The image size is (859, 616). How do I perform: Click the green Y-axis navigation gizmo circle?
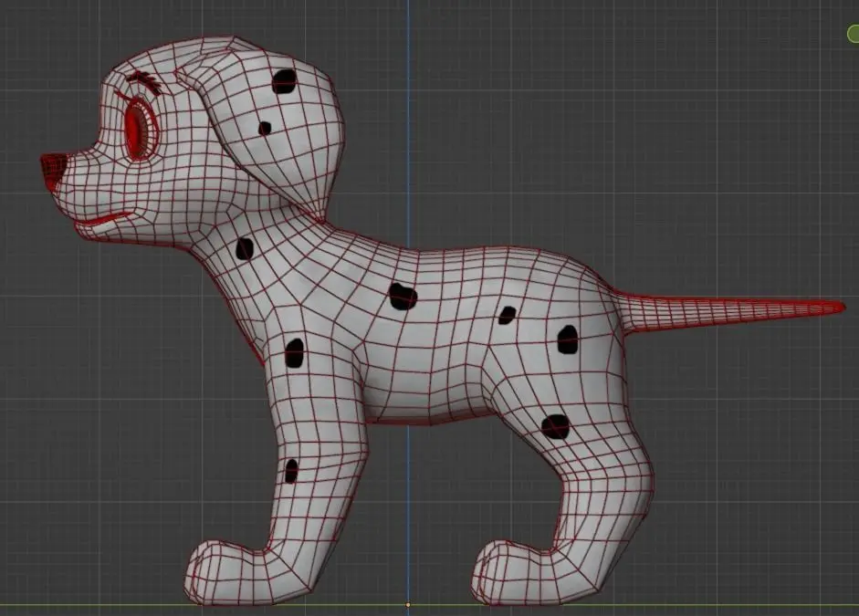[x=854, y=34]
